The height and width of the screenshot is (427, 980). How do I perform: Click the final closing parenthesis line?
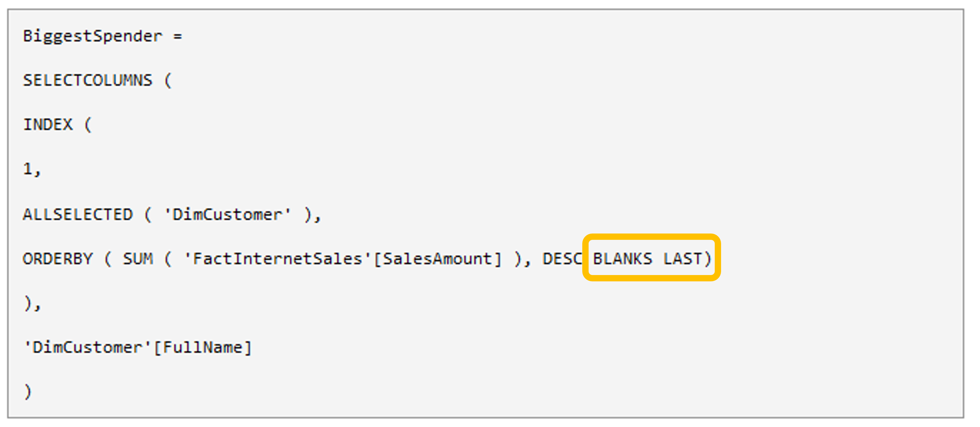(x=27, y=391)
